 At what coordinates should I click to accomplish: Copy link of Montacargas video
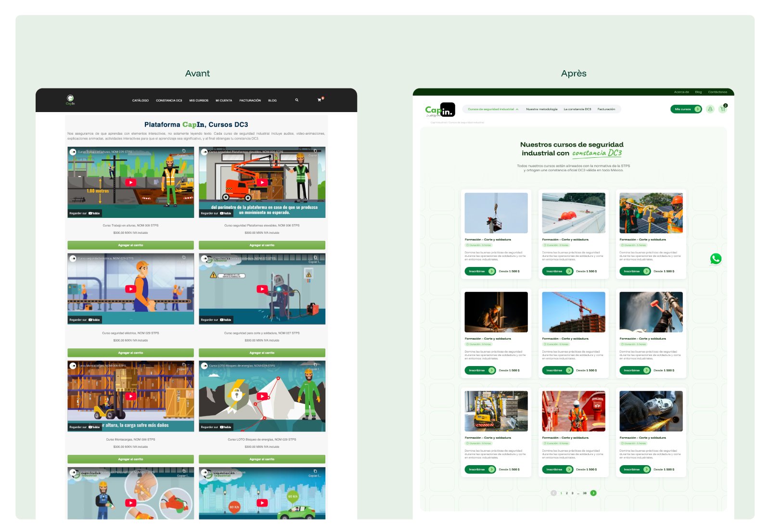coord(183,367)
